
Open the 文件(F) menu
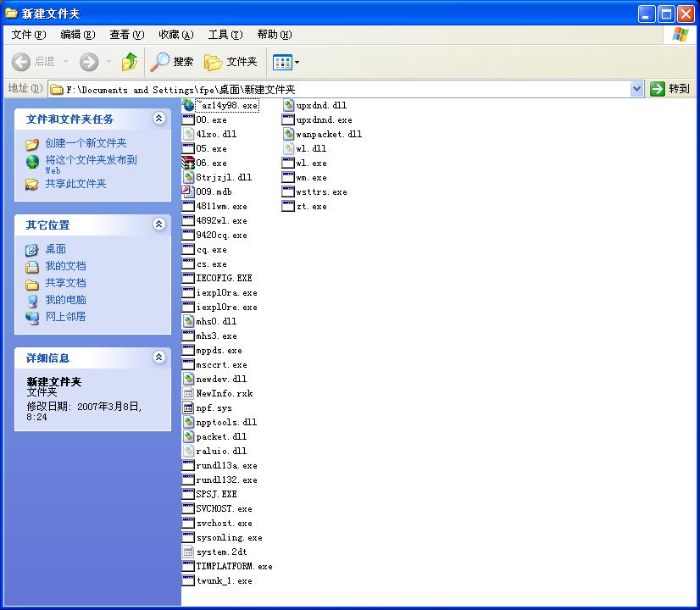(x=29, y=35)
